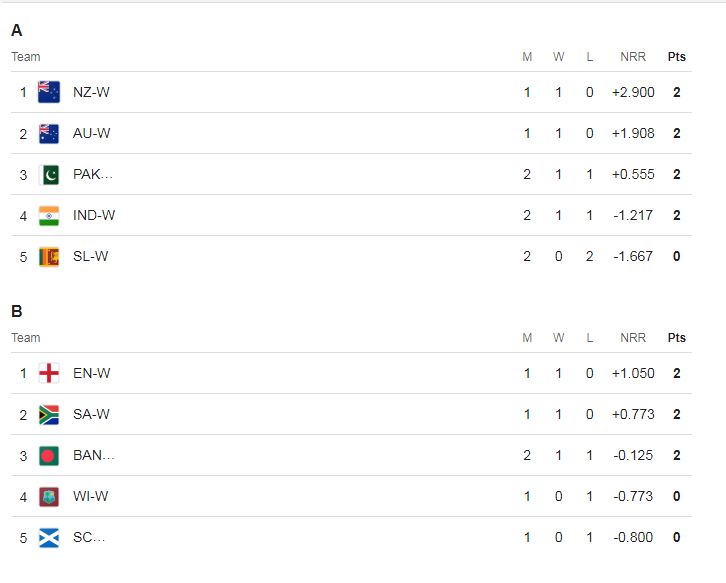726x583 pixels.
Task: Click the Pakistan flag icon
Action: [x=49, y=175]
